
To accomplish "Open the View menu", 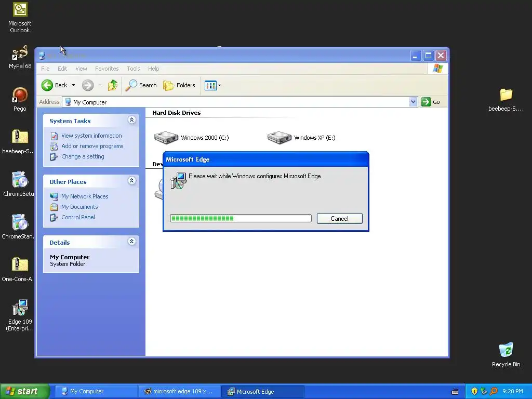I will [x=81, y=69].
